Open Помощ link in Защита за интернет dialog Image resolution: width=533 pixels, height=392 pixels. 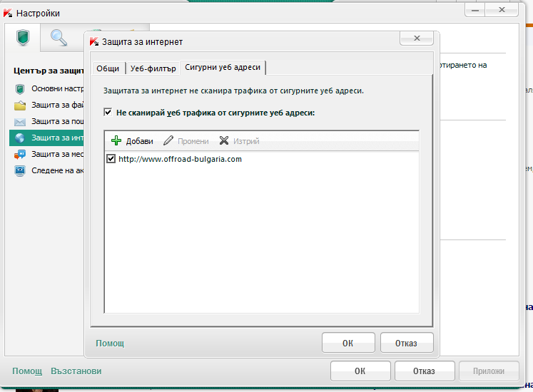(110, 343)
